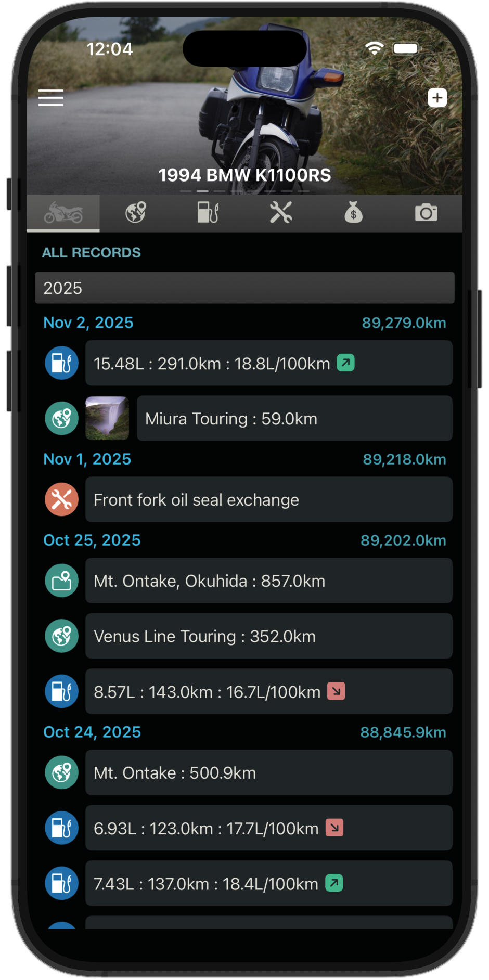
Task: Click the orange maintenance icon for fork seal
Action: click(x=61, y=499)
